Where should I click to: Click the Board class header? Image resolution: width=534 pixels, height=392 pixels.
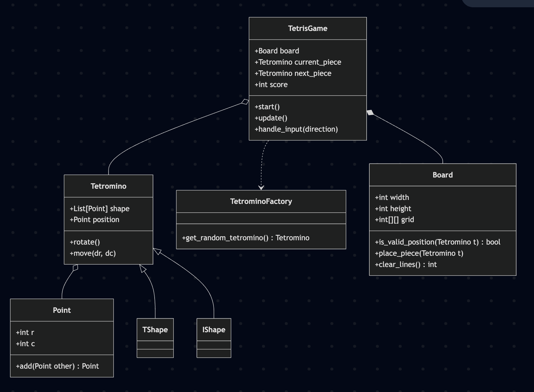click(442, 175)
